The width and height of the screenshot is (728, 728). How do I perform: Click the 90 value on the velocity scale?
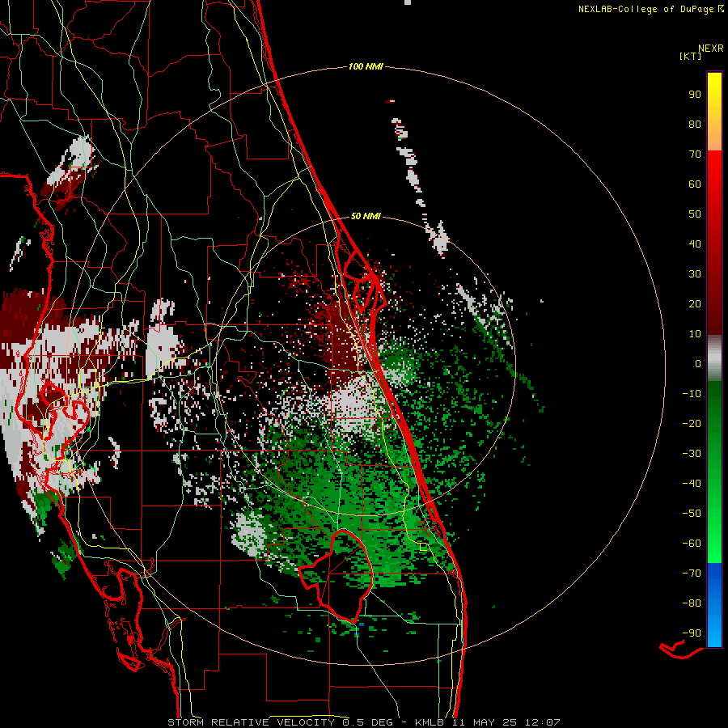[x=695, y=95]
